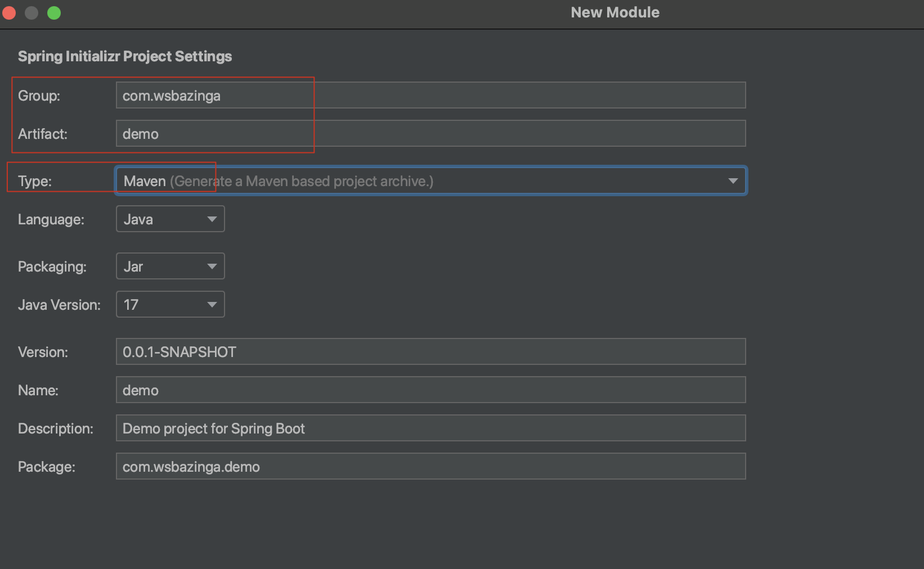Click the Artifact input field

tap(430, 133)
